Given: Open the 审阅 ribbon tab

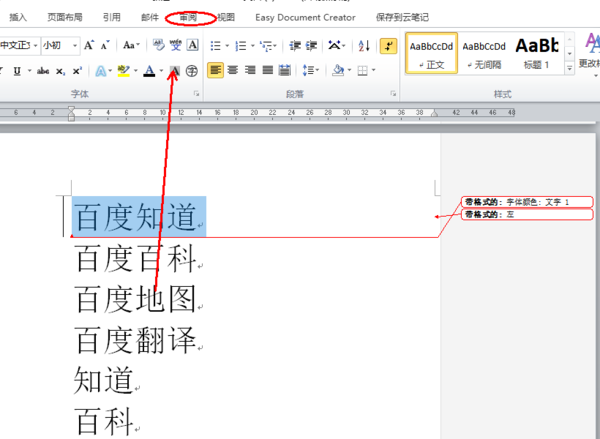Looking at the screenshot, I should pos(188,17).
